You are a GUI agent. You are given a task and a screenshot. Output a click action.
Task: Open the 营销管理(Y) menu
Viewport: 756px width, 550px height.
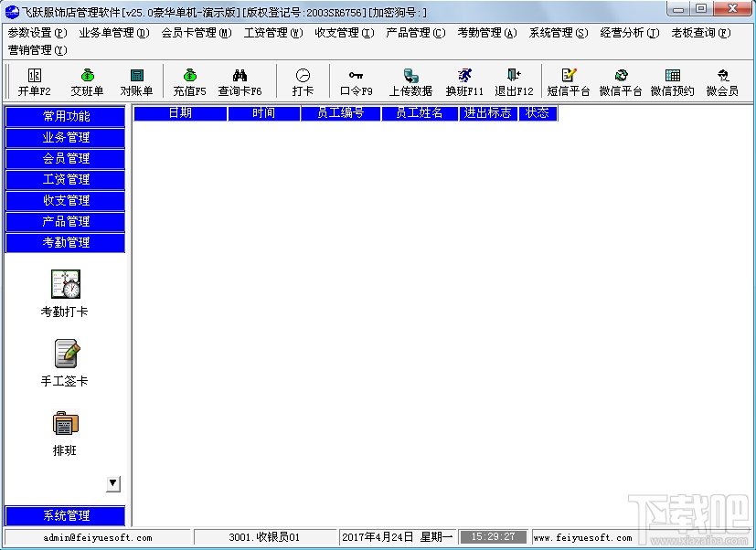[x=37, y=50]
